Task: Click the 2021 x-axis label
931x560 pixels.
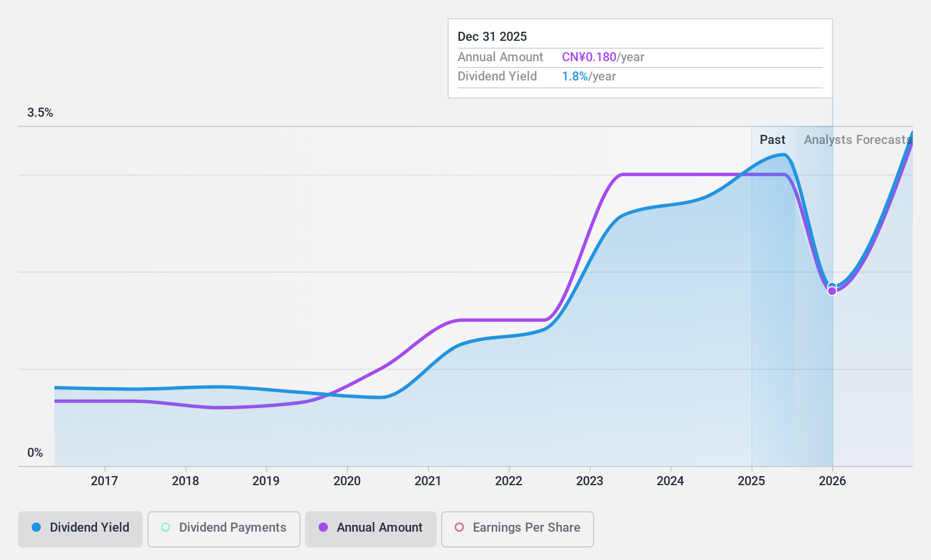Action: pos(428,481)
